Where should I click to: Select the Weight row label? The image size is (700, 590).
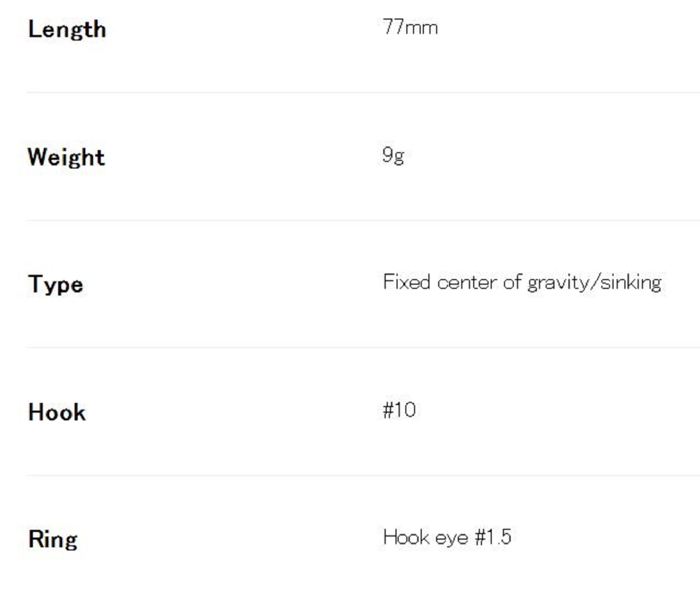point(66,157)
